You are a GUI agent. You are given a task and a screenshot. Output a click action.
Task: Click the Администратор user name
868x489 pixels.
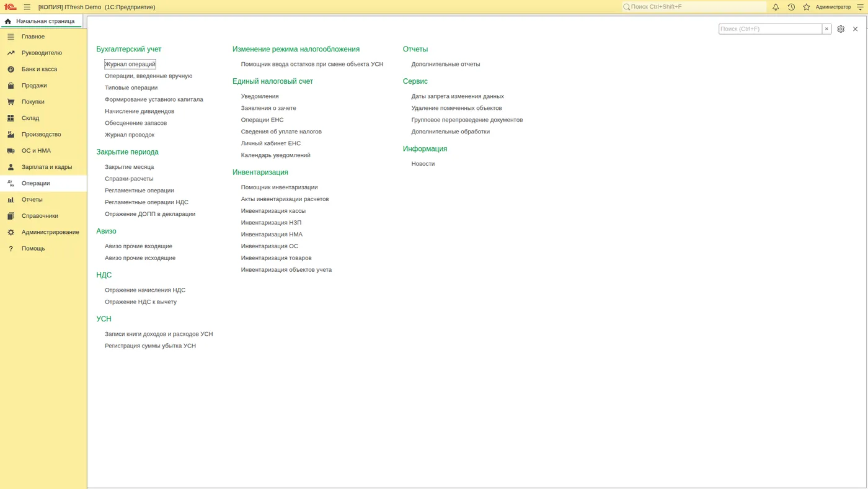coord(833,7)
